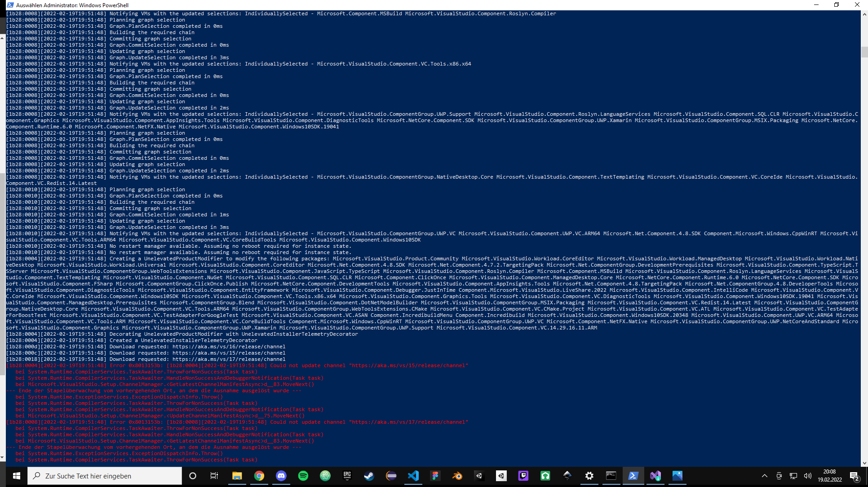Open the Steam taskbar icon

pos(369,476)
